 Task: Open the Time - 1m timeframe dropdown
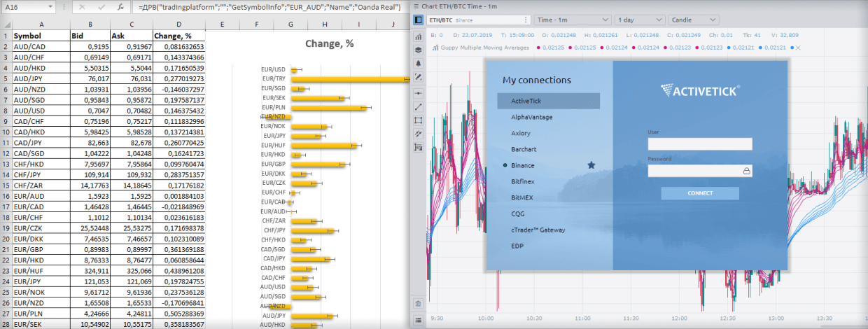572,20
